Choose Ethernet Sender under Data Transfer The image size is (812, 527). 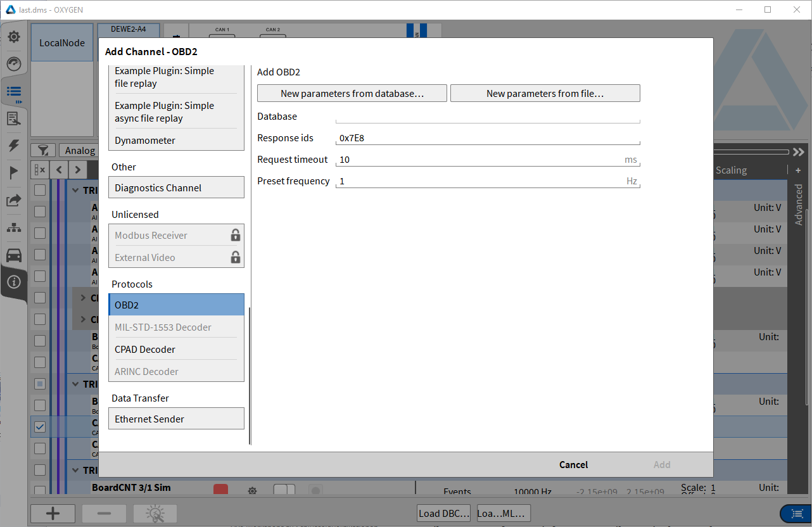pyautogui.click(x=177, y=419)
